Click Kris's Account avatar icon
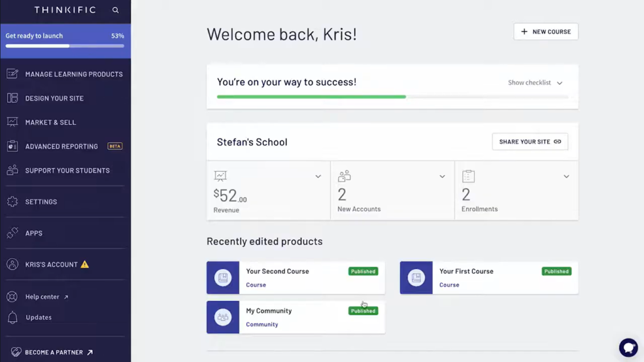 13,264
